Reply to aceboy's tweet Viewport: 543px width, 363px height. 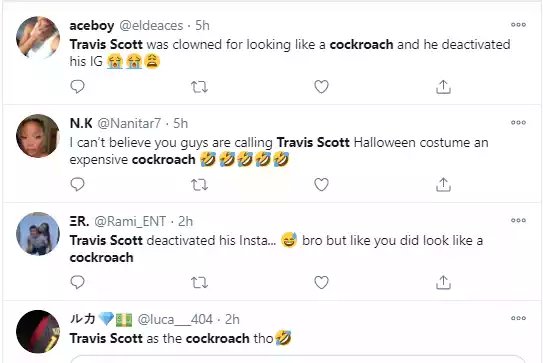[77, 87]
